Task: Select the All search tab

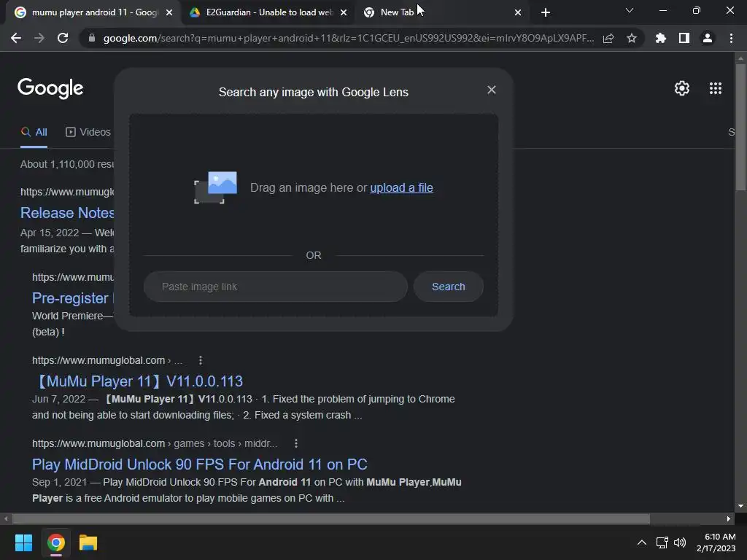Action: point(34,133)
